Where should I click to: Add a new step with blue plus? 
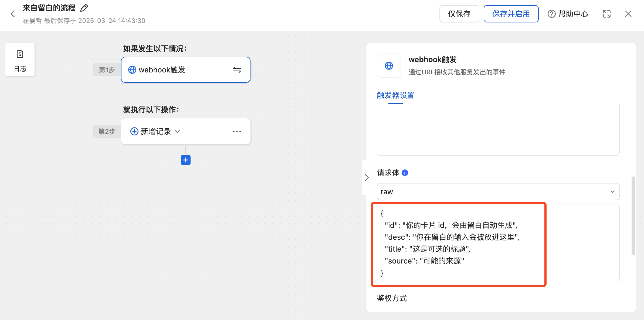pos(186,160)
